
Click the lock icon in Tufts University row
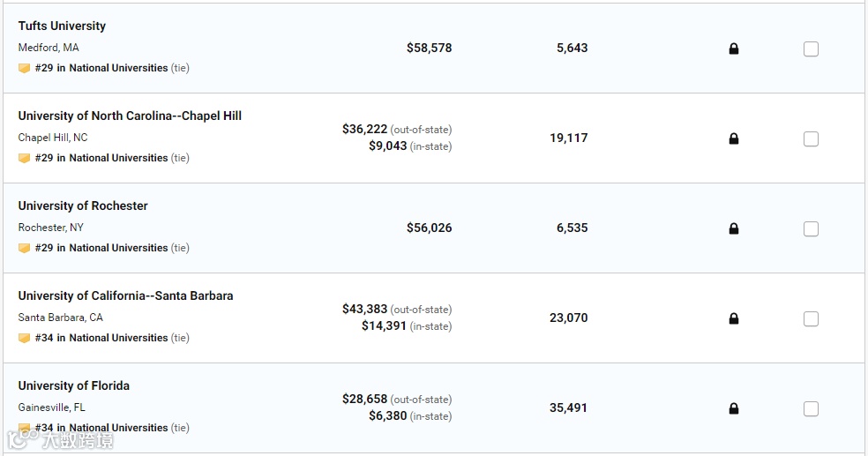point(734,49)
